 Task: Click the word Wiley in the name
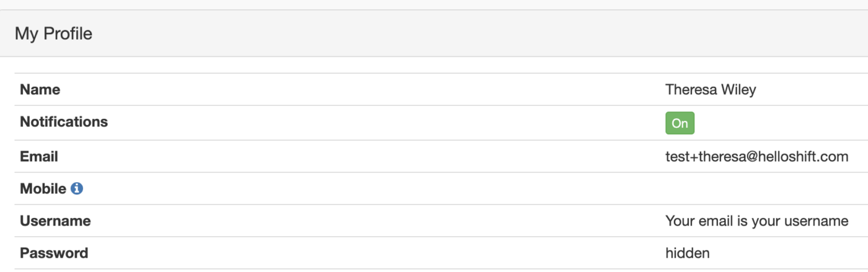[739, 90]
